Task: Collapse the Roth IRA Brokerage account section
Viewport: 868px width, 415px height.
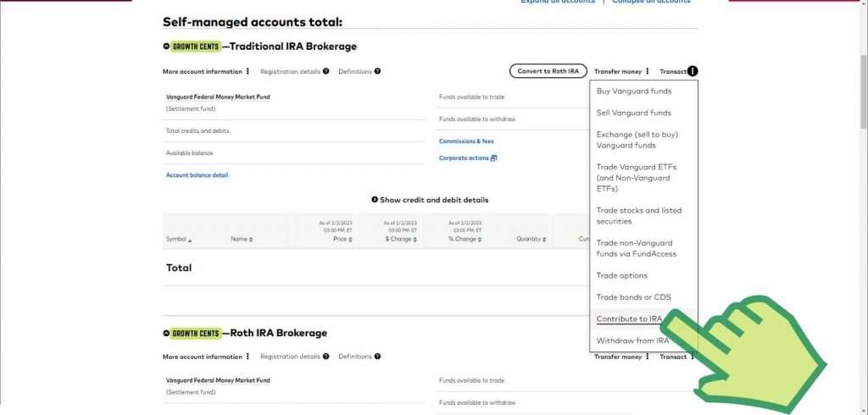Action: coord(166,333)
